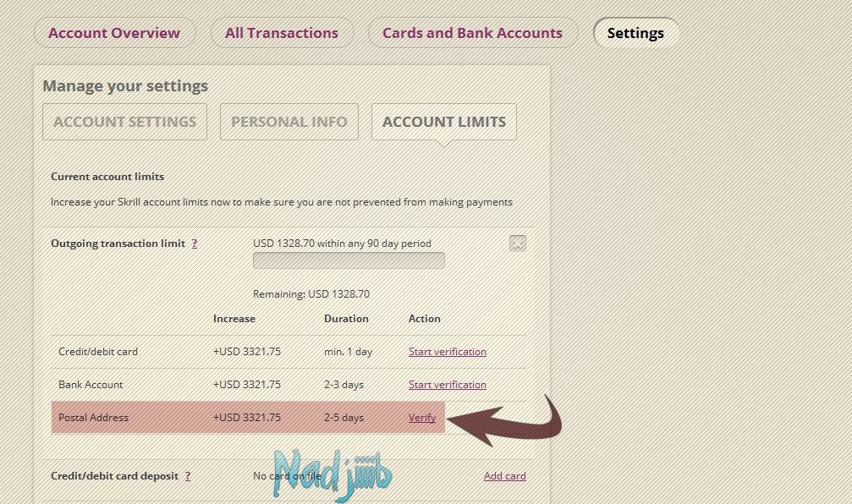Screen dimensions: 852x504
Task: Select the ACCOUNT LIMITS sub-tab
Action: [x=444, y=122]
